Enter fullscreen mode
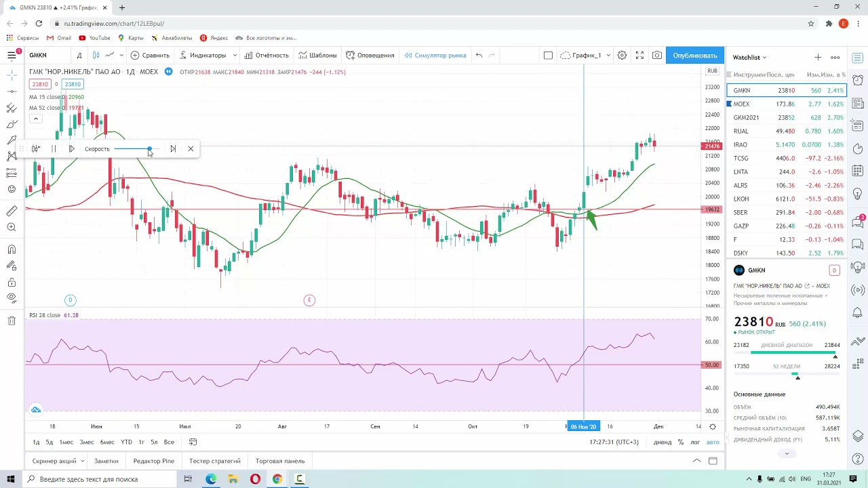Screen dimensions: 868x488 pyautogui.click(x=639, y=56)
